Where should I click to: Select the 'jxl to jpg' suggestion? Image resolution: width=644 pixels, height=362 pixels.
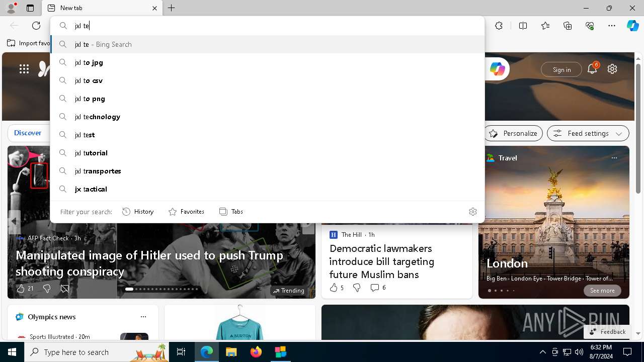(x=267, y=62)
